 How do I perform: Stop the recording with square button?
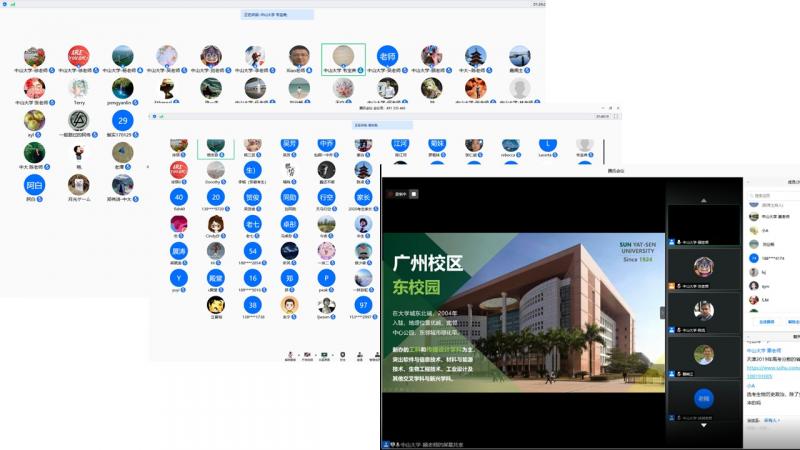tap(415, 193)
